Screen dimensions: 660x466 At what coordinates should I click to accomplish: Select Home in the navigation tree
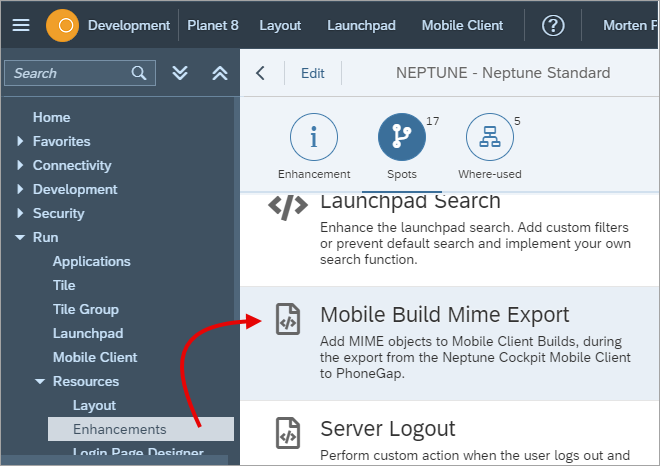click(51, 117)
